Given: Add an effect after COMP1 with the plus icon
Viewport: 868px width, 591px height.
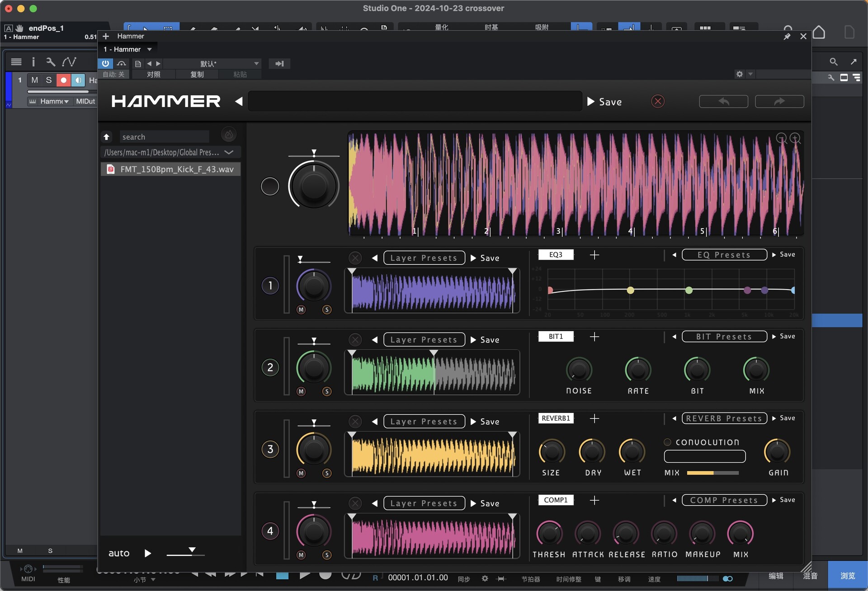Looking at the screenshot, I should [x=594, y=501].
